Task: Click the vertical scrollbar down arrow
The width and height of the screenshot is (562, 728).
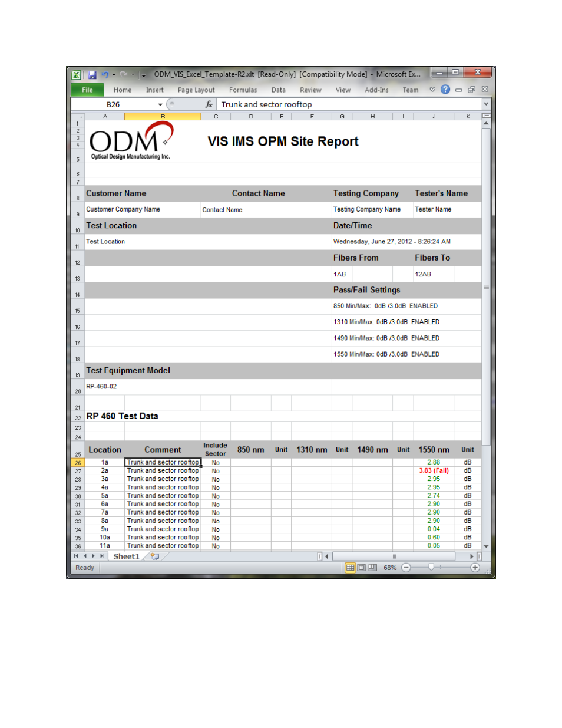Action: (x=486, y=546)
